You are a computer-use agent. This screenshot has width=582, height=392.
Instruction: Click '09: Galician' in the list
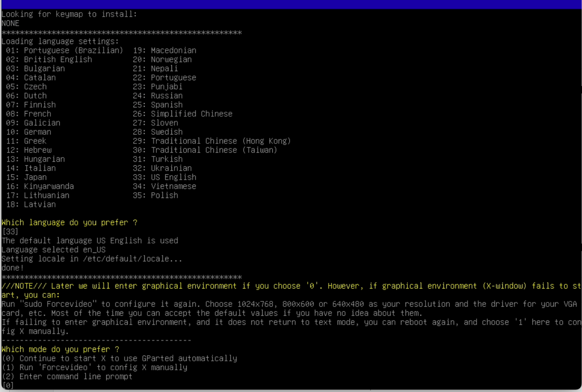click(x=33, y=123)
